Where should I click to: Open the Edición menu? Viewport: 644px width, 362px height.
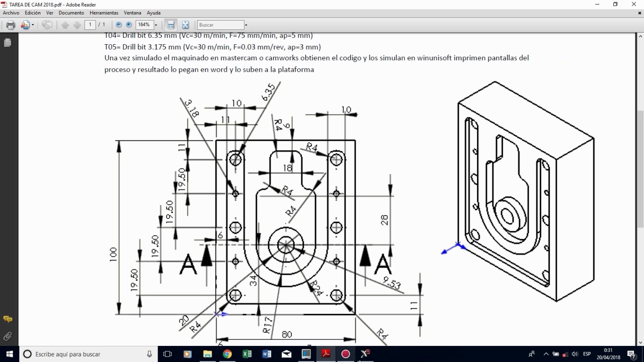(x=33, y=13)
